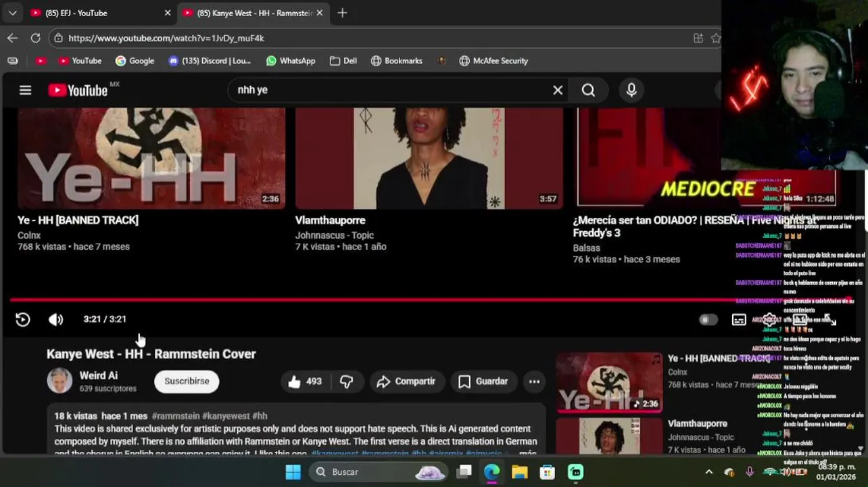Like the video with 493 likes
This screenshot has height=487, width=868.
(x=305, y=381)
